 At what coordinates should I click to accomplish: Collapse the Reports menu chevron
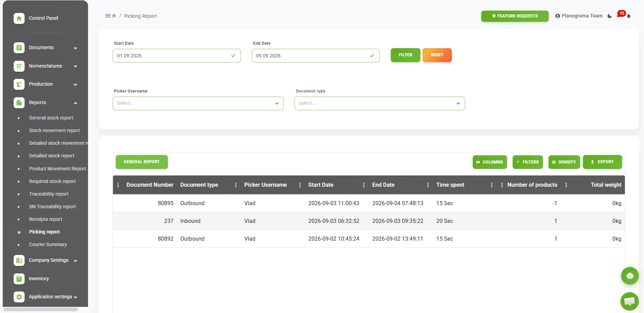pos(75,103)
